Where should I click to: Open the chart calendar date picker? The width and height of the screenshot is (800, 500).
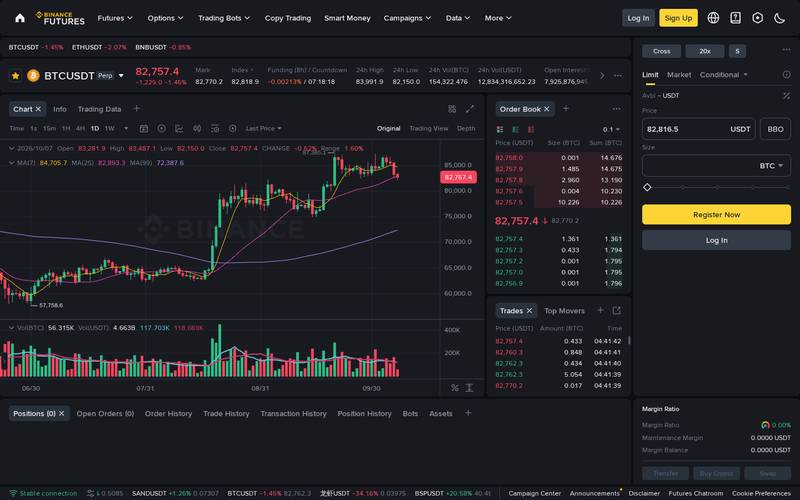[144, 129]
